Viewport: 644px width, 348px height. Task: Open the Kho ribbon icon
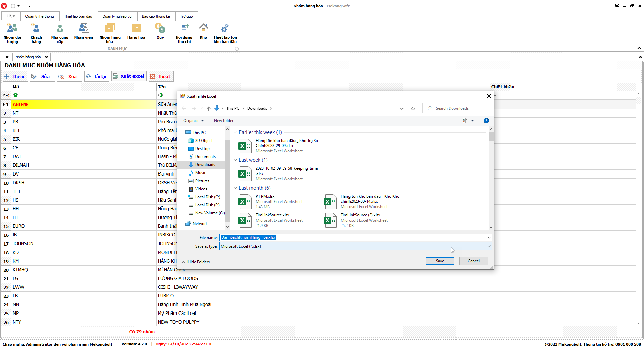[203, 31]
